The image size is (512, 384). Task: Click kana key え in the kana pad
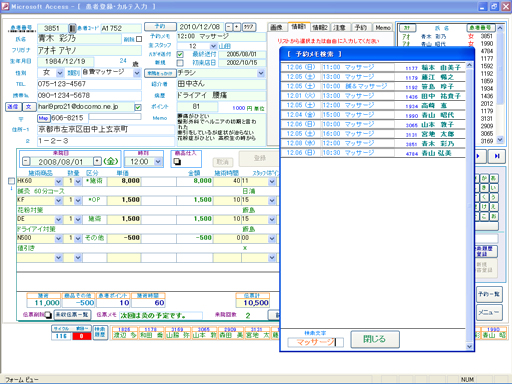494,207
